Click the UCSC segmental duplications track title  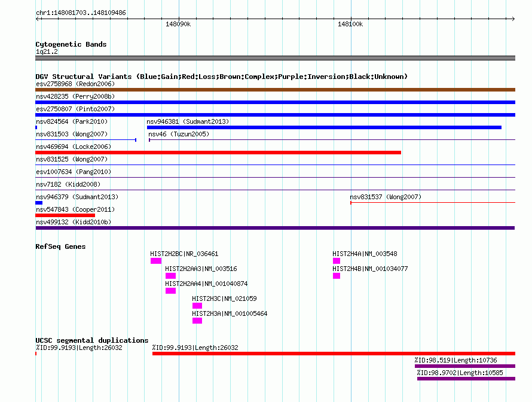click(x=92, y=340)
